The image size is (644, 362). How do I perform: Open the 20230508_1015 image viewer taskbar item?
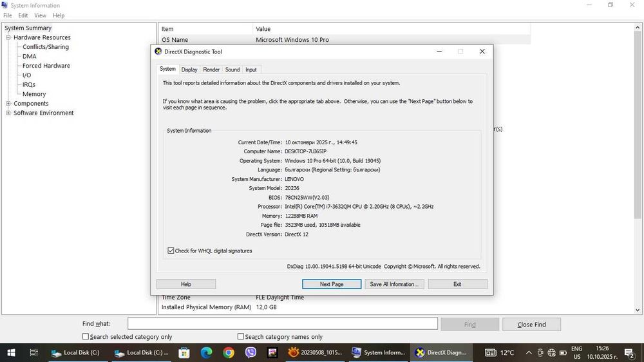click(x=316, y=352)
